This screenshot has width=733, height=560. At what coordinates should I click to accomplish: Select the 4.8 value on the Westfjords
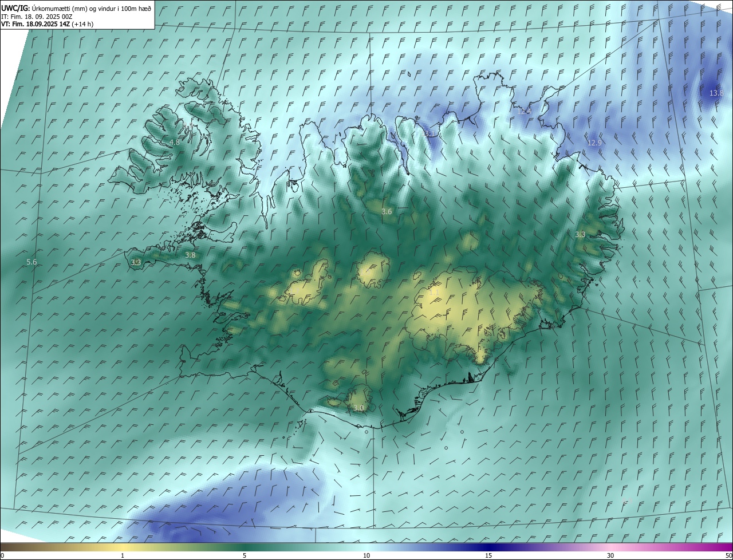pos(174,141)
